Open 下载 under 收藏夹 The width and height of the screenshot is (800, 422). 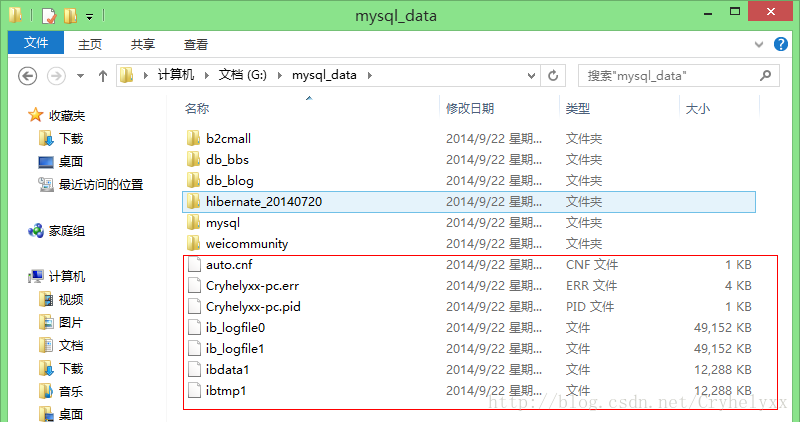61,138
